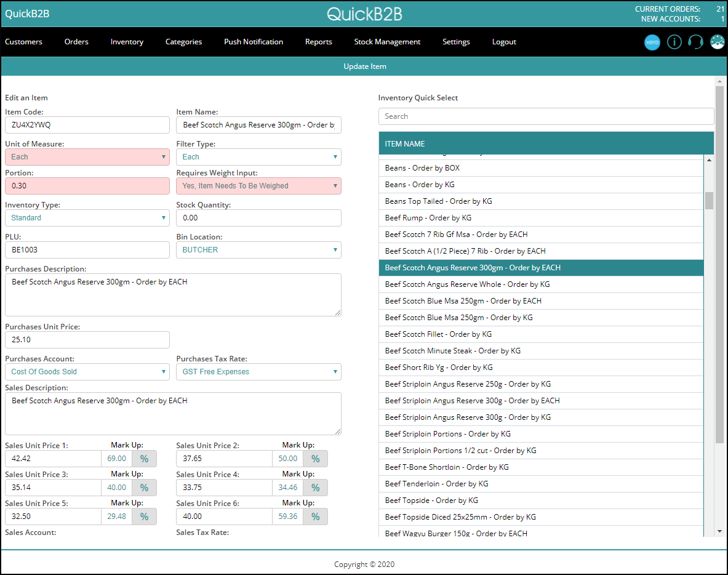
Task: Go to the Settings menu
Action: tap(457, 42)
